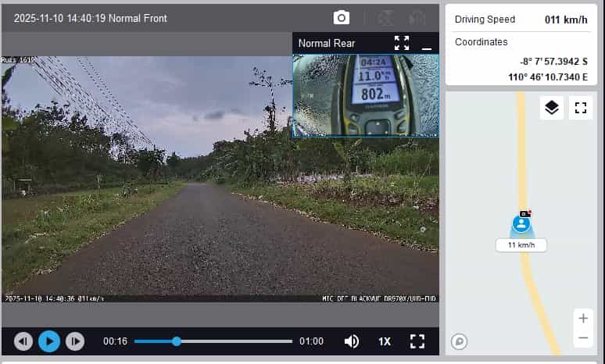Viewport: 605px width, 364px height.
Task: Open the map layers selector
Action: coord(552,108)
